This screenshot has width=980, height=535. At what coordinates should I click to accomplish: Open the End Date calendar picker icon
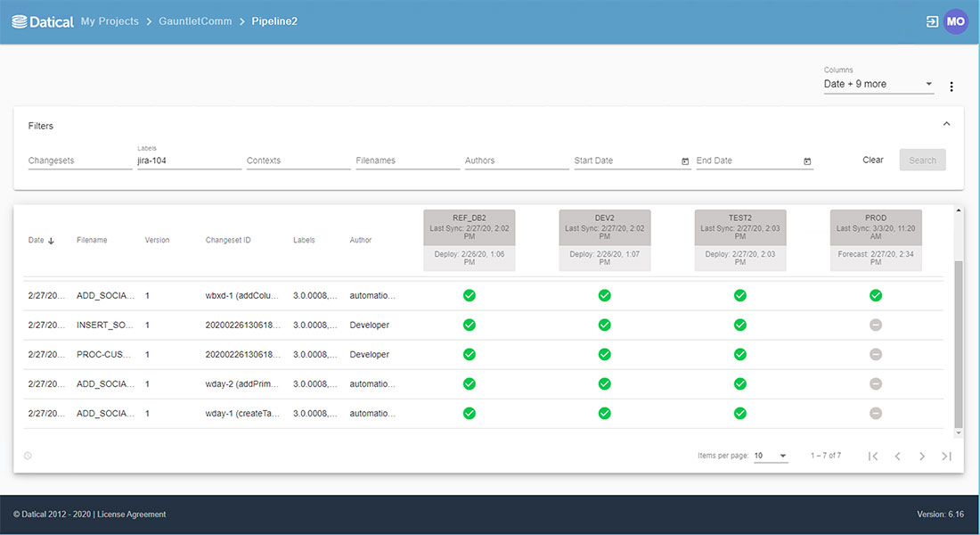coord(807,161)
